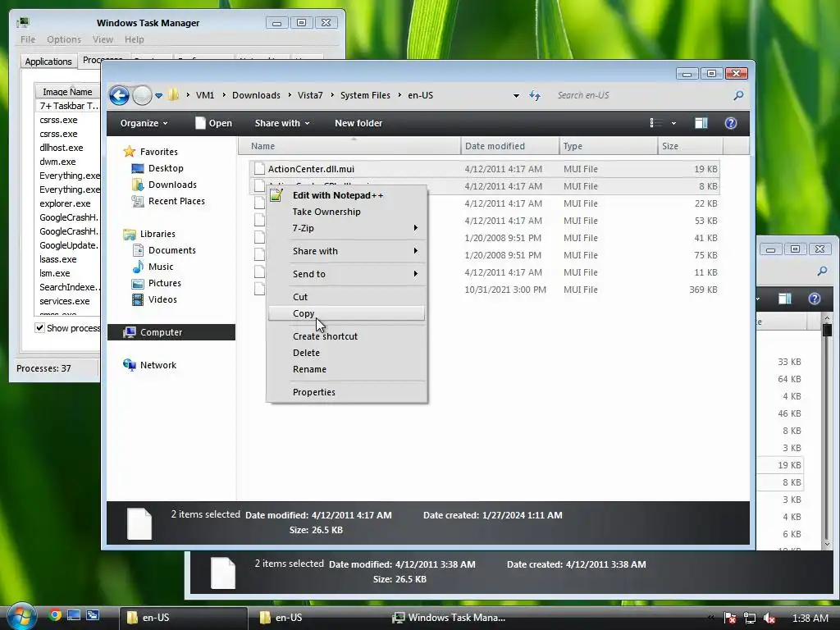Viewport: 840px width, 630px height.
Task: Toggle preview pane in the back Explorer window
Action: [785, 299]
